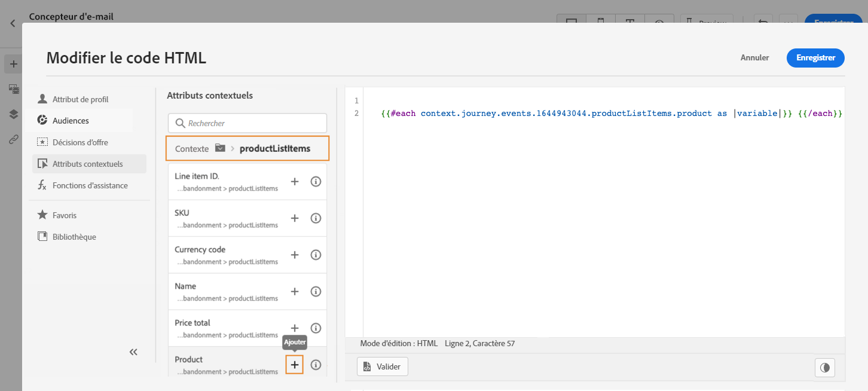Click the Enregistrer button
The image size is (868, 391).
coord(815,58)
